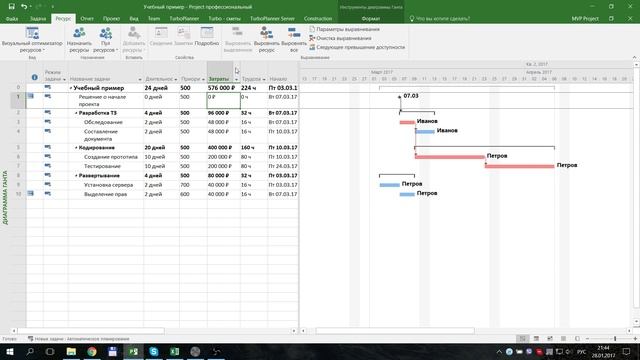
Task: Click the Save icon in the quick access toolbar
Action: 11,7
